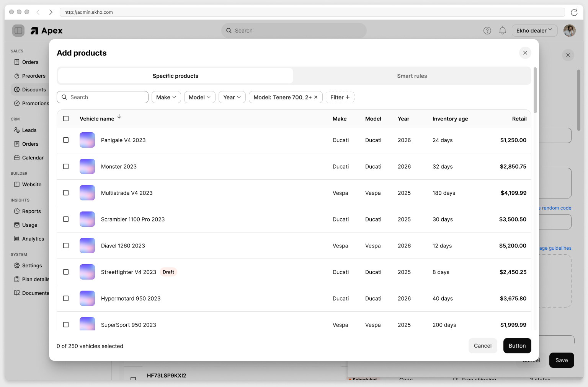Click the browser address bar
588x387 pixels.
(312, 12)
